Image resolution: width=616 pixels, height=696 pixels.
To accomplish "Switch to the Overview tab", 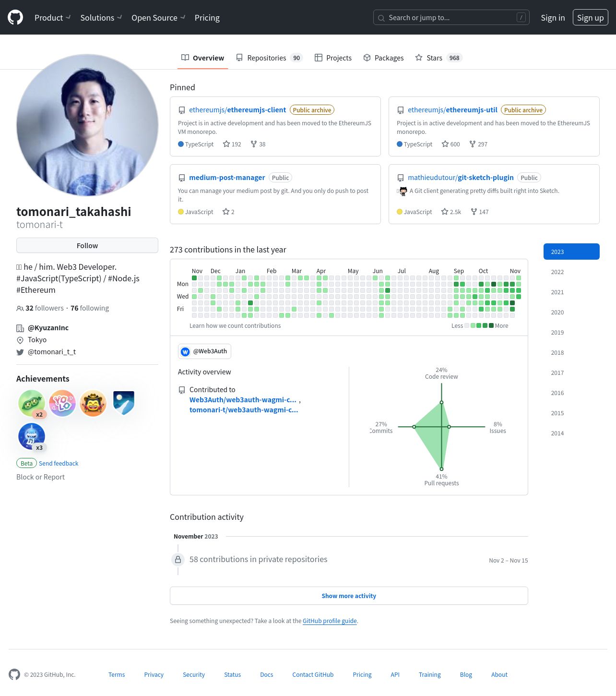I will pos(202,58).
